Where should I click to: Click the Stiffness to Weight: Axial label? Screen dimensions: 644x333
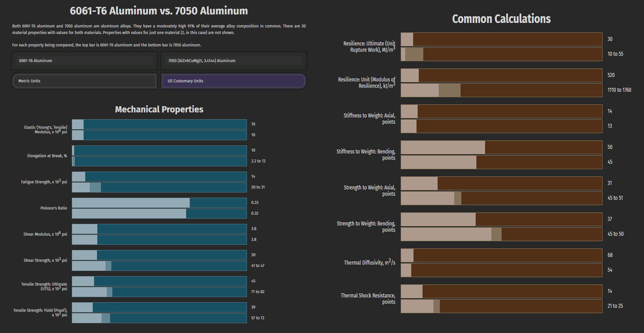click(x=369, y=119)
